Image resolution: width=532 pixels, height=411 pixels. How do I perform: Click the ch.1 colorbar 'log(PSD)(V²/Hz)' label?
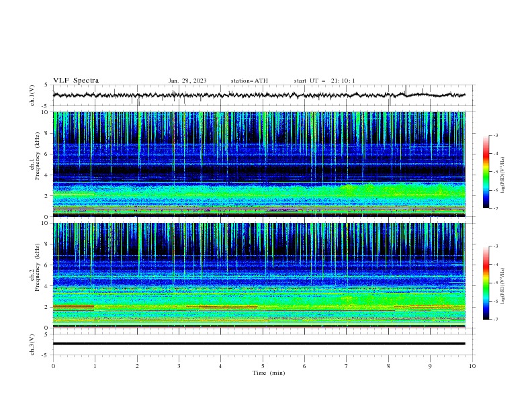click(502, 175)
